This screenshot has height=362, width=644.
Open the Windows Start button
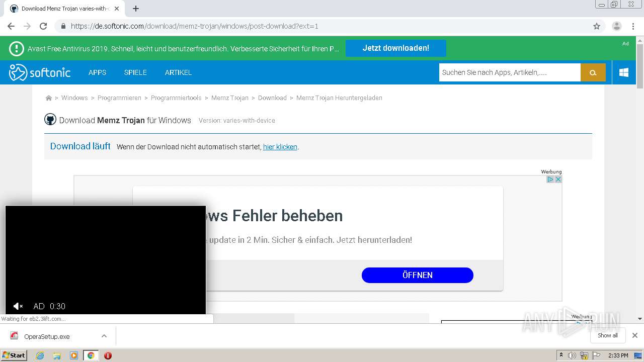point(14,355)
